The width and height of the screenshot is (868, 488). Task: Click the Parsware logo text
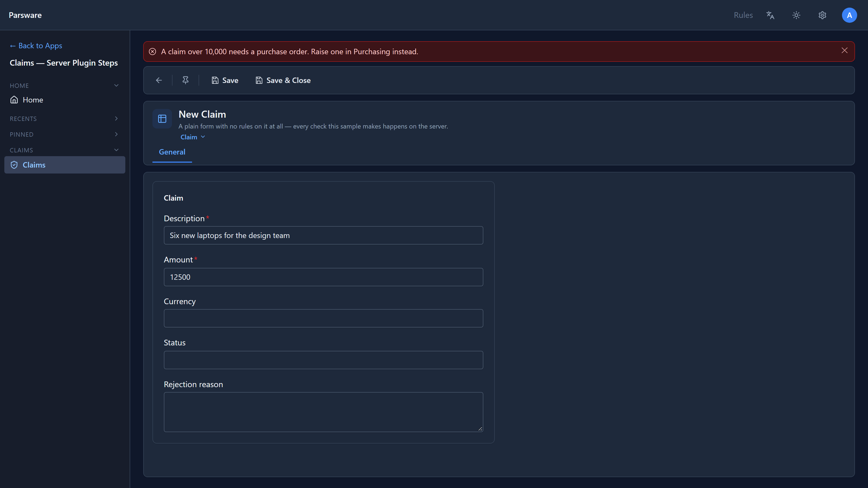pyautogui.click(x=25, y=15)
